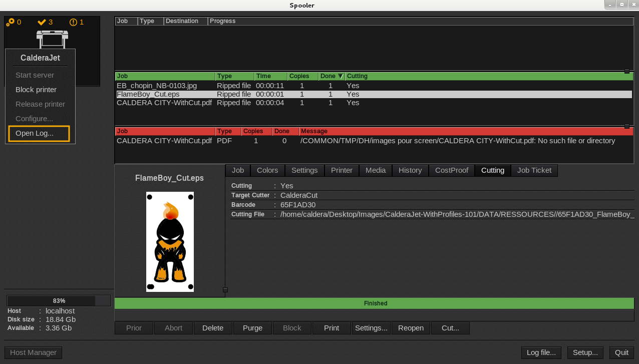Select the failed CALDERA CITY-WithCut.pdf PDF job
The image size is (639, 364).
click(x=164, y=141)
